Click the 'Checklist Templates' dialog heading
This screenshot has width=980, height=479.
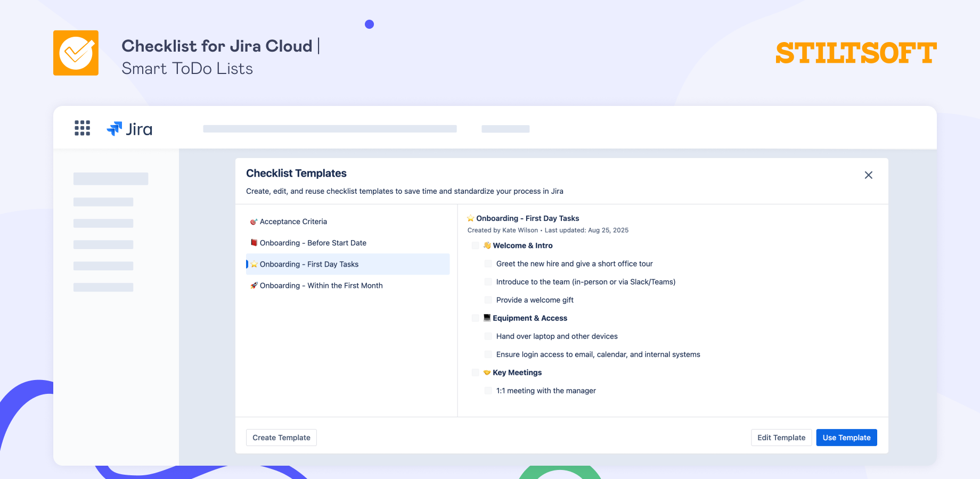296,173
